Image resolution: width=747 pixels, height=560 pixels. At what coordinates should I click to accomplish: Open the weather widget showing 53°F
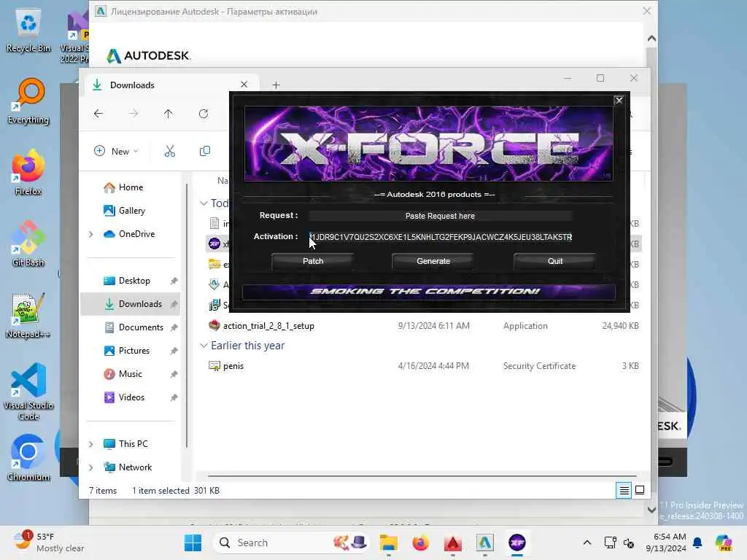coord(49,542)
